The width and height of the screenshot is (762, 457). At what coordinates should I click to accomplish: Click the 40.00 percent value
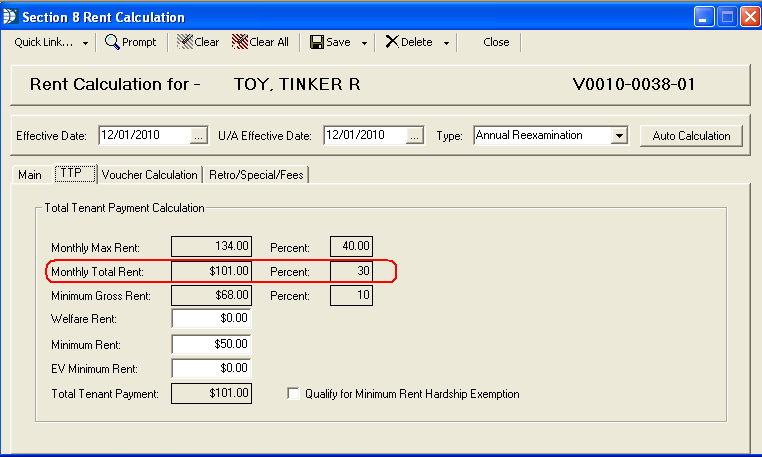tap(351, 246)
